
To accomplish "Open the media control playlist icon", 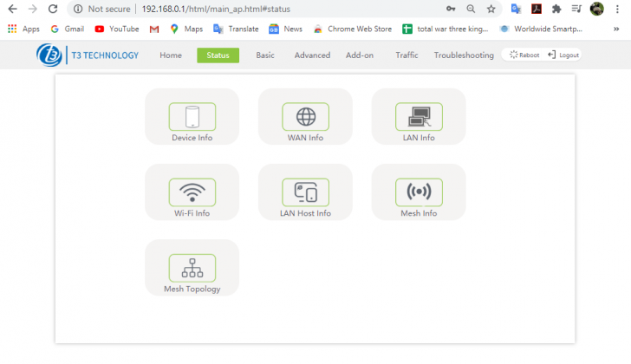I will [576, 9].
